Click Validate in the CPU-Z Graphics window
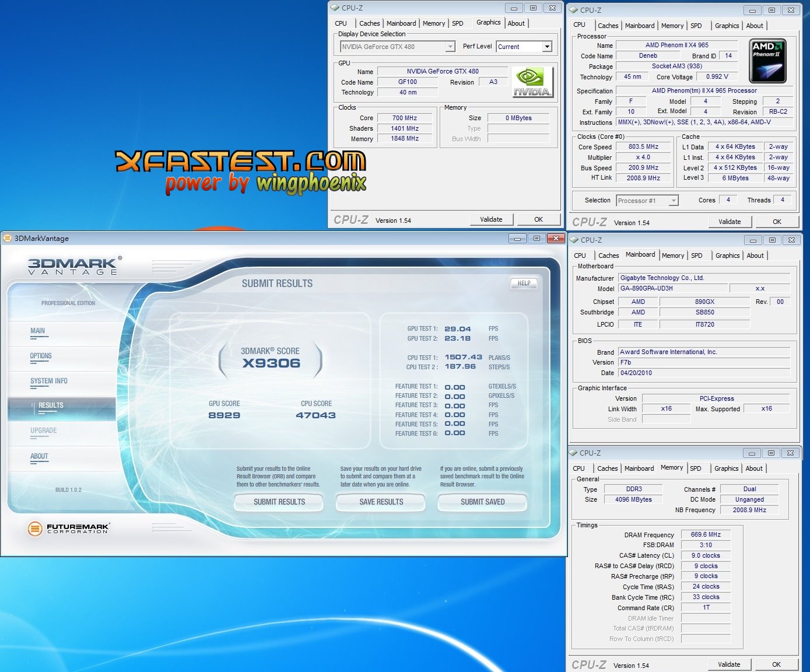Screen dimensions: 810x672 pyautogui.click(x=491, y=219)
